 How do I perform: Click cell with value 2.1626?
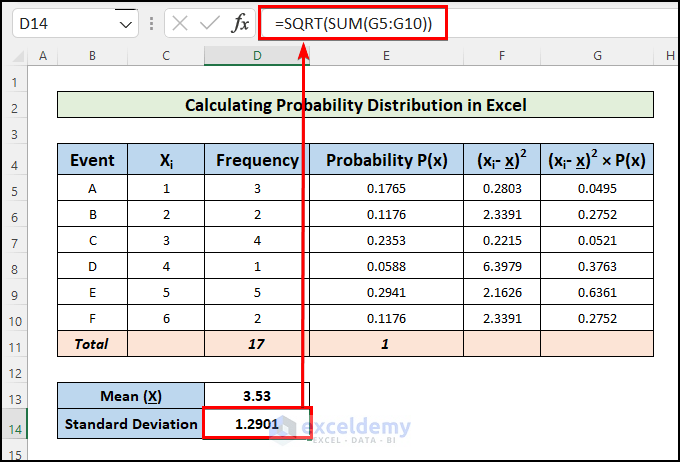[x=502, y=292]
